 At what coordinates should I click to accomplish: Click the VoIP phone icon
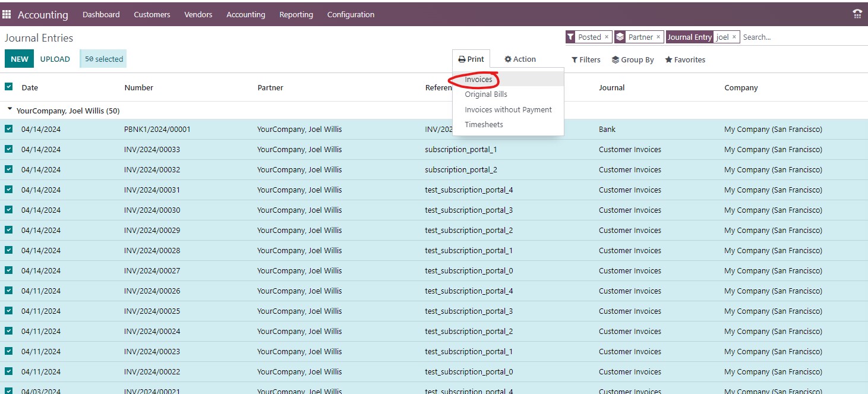pyautogui.click(x=857, y=14)
